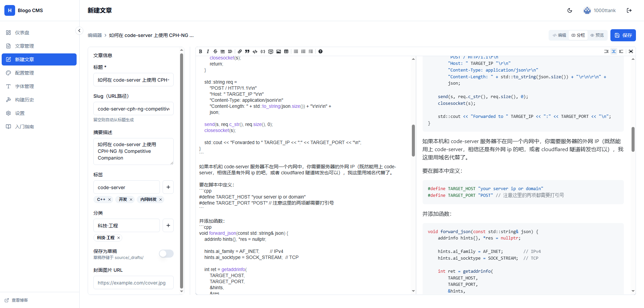Enter fullscreen editor mode
644x308 pixels.
point(631,51)
